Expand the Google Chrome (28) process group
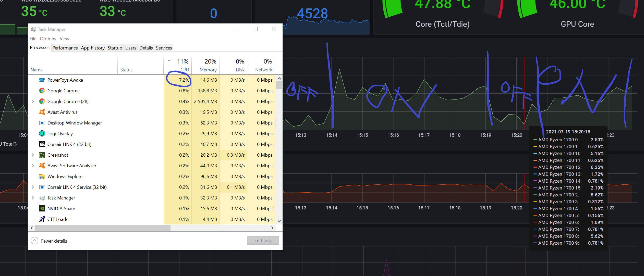This screenshot has height=276, width=644. tap(33, 102)
